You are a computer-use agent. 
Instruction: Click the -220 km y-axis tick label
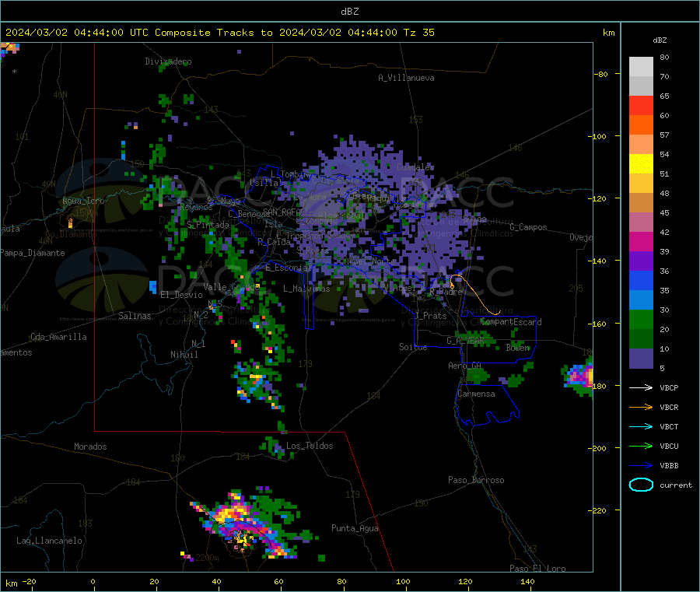click(x=598, y=510)
